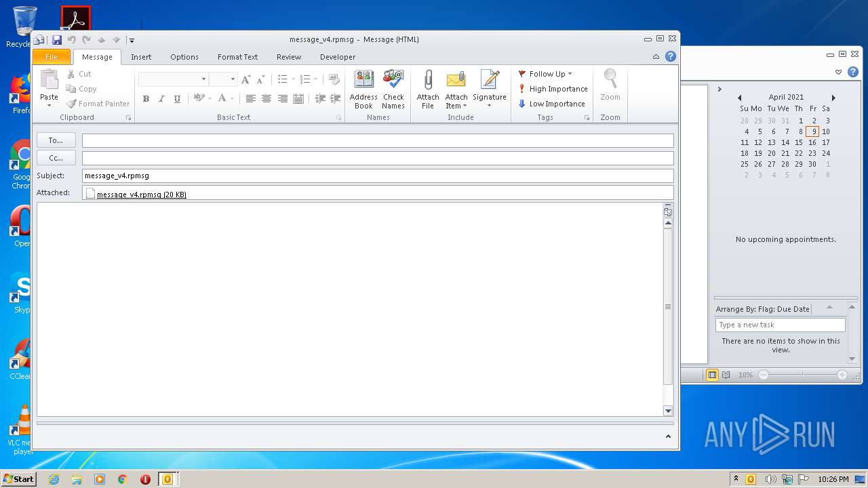Click the Decrease Indent icon
This screenshot has height=488, width=868.
click(x=320, y=99)
